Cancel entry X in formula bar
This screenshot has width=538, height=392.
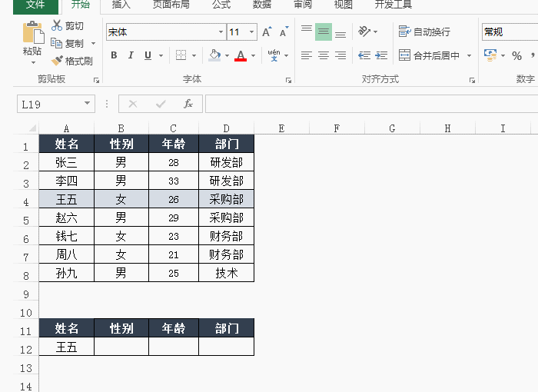[133, 104]
